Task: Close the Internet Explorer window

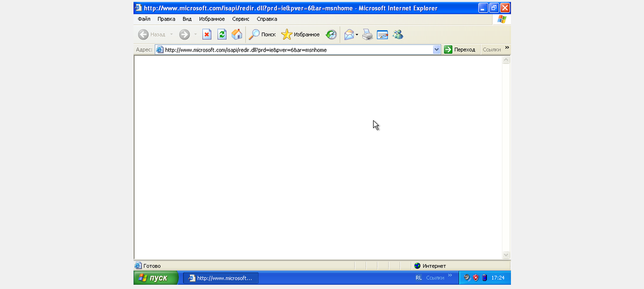Action: tap(506, 8)
